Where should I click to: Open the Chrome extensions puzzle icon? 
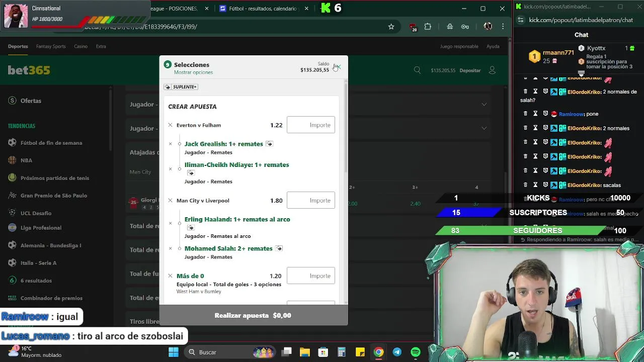pos(428,27)
